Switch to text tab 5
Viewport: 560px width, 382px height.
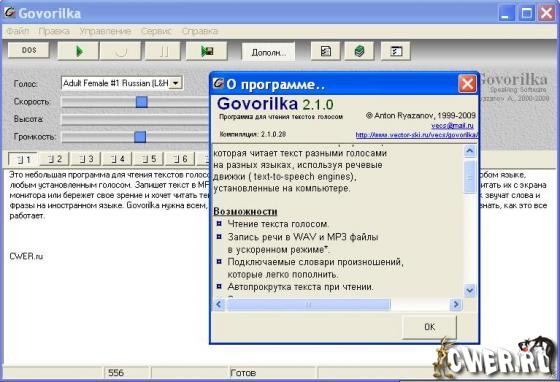(148, 159)
